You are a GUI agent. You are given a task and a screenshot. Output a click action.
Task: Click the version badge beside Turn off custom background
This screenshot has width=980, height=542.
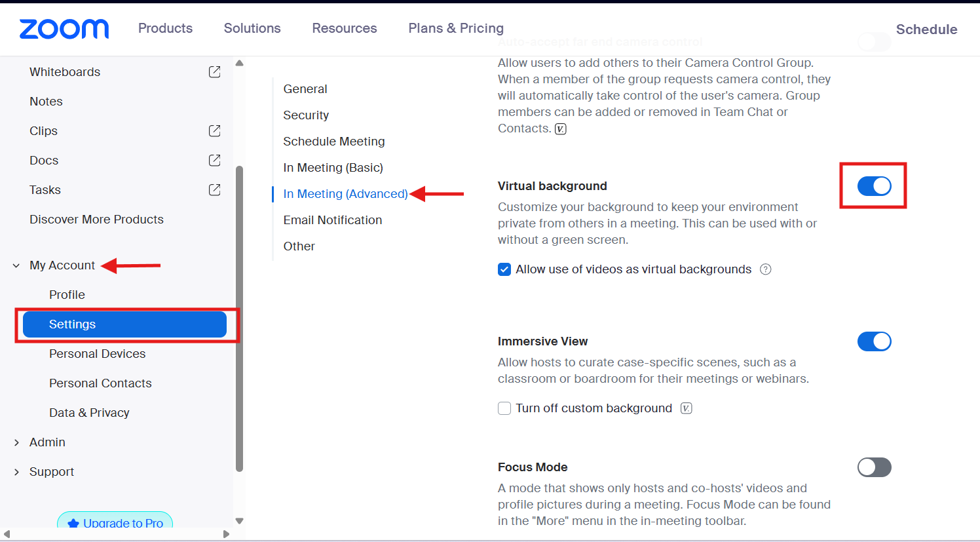click(685, 408)
